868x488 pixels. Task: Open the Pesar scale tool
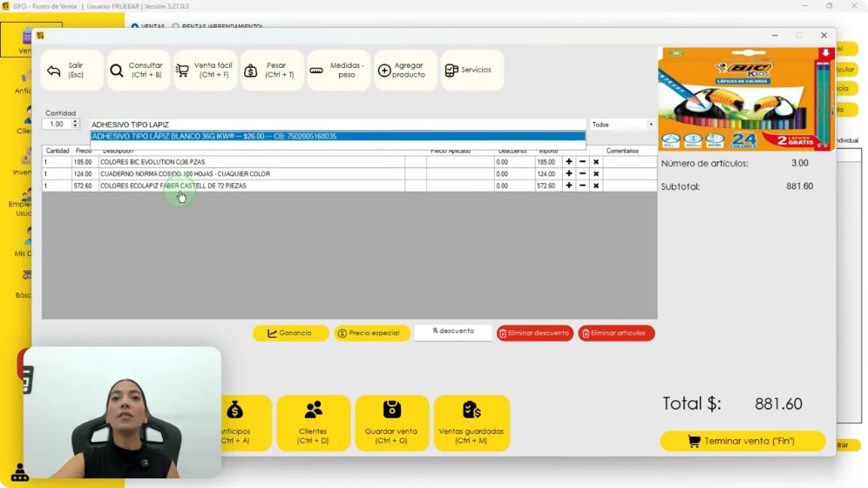(x=272, y=71)
